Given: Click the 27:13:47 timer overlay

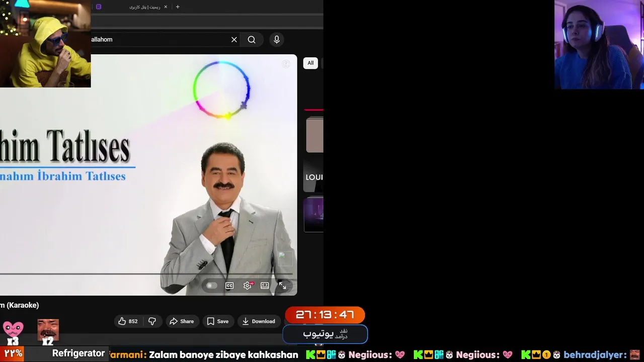Looking at the screenshot, I should tap(325, 315).
